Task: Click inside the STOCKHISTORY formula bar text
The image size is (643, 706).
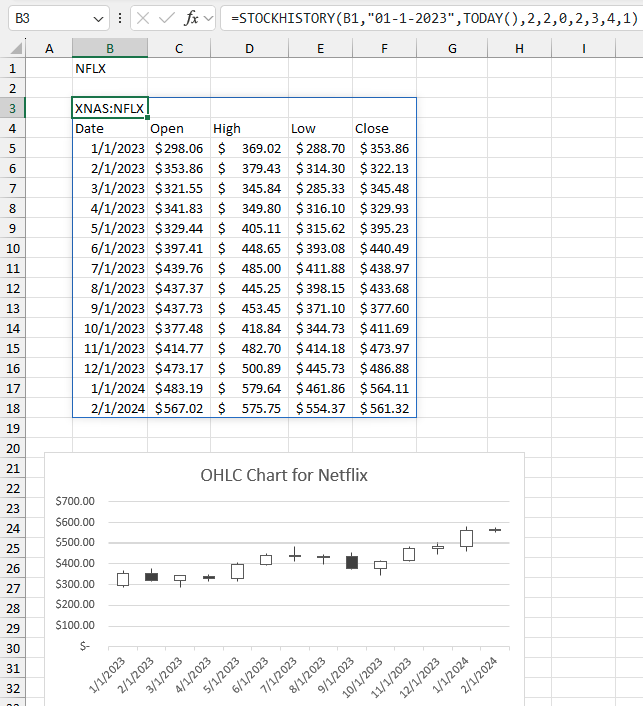Action: 420,18
